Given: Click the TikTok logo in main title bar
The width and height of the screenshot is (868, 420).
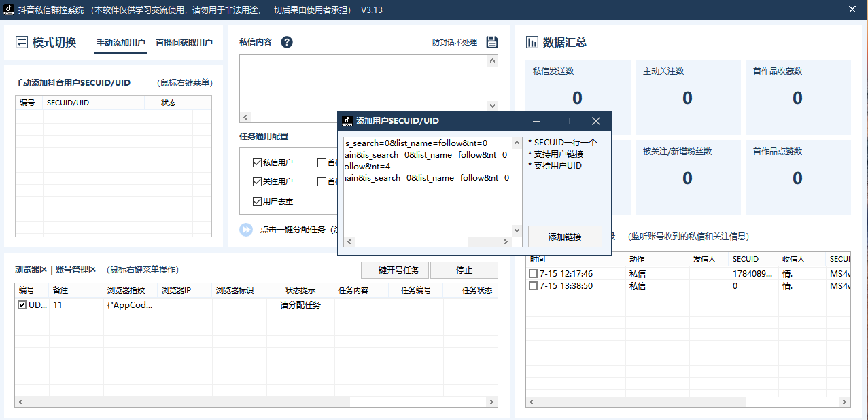Looking at the screenshot, I should point(10,10).
